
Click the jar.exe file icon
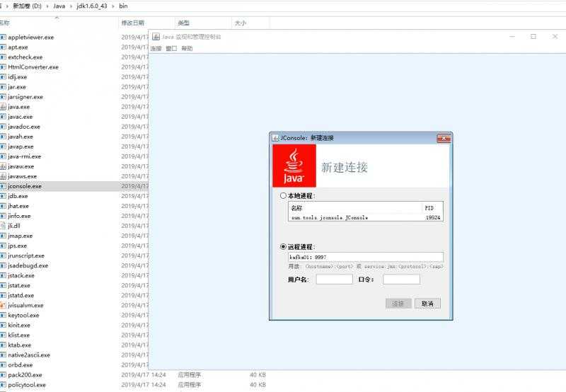click(x=4, y=86)
